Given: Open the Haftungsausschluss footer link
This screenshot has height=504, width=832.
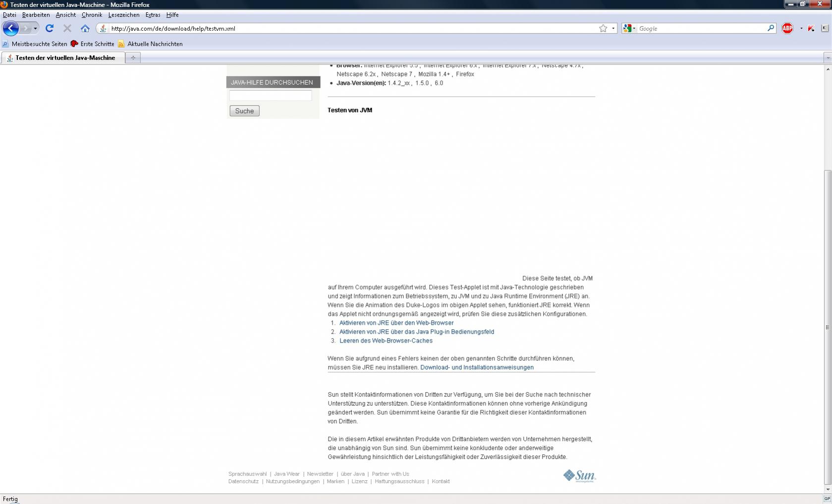Looking at the screenshot, I should point(400,481).
